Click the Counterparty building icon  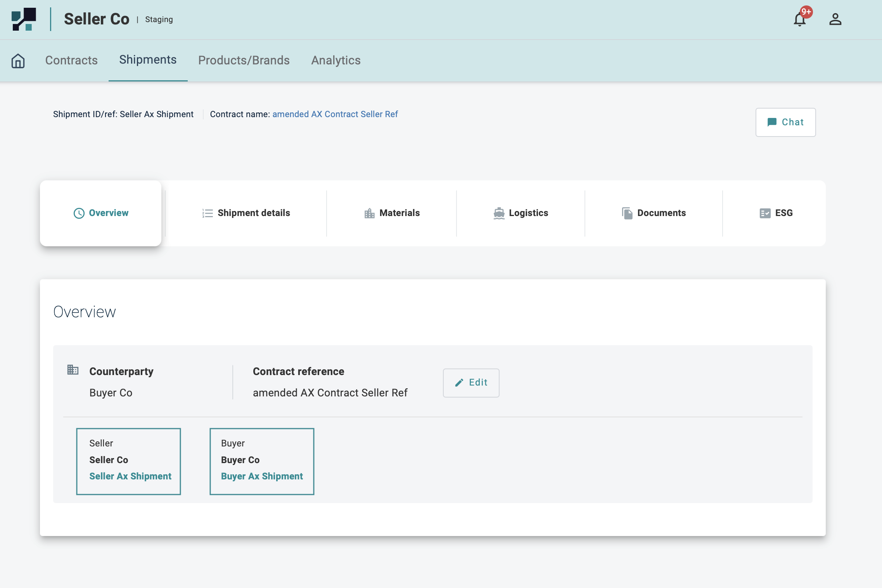point(73,370)
